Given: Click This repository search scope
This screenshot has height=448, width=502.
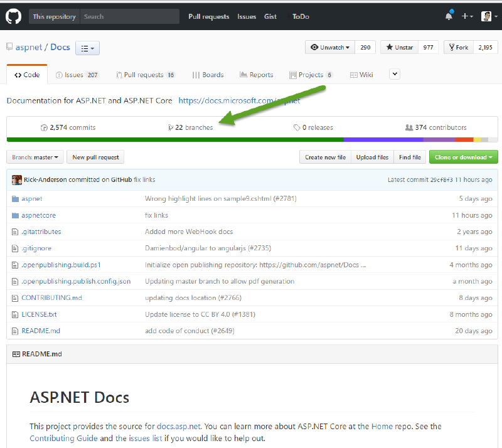Looking at the screenshot, I should (x=55, y=16).
